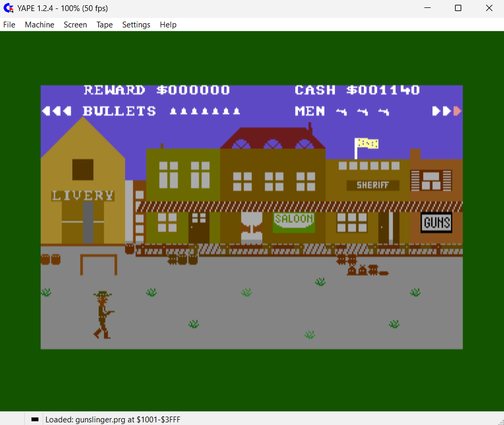The height and width of the screenshot is (425, 504).
Task: Click the last revolver icon after MEN
Action: (x=384, y=112)
